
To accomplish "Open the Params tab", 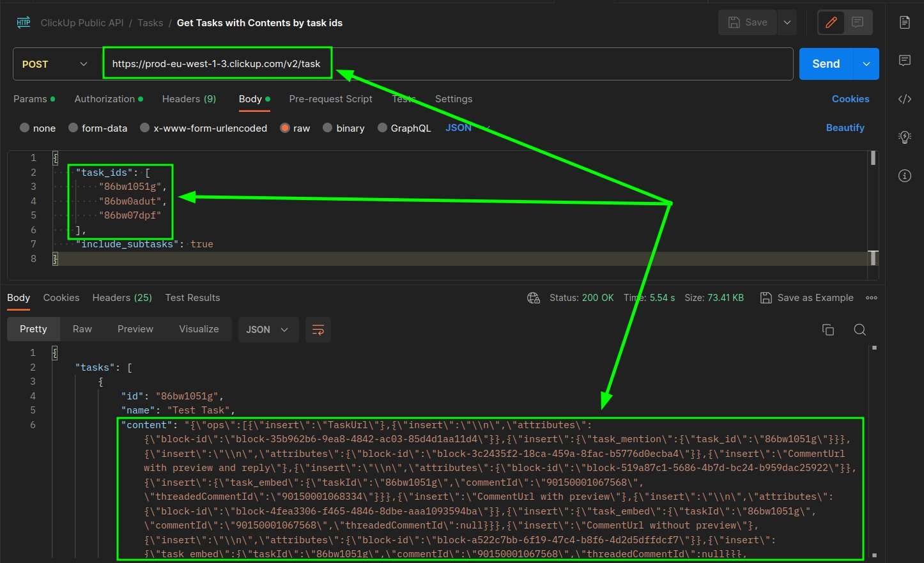I will pyautogui.click(x=34, y=99).
